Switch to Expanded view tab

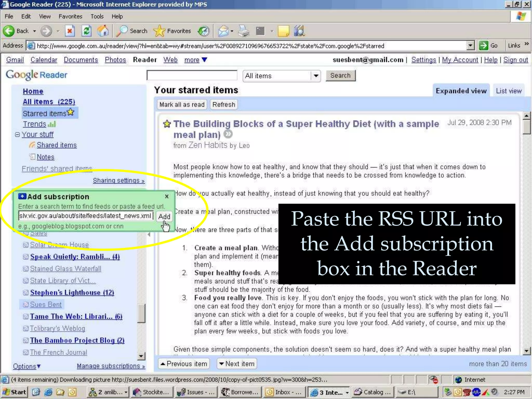point(461,91)
